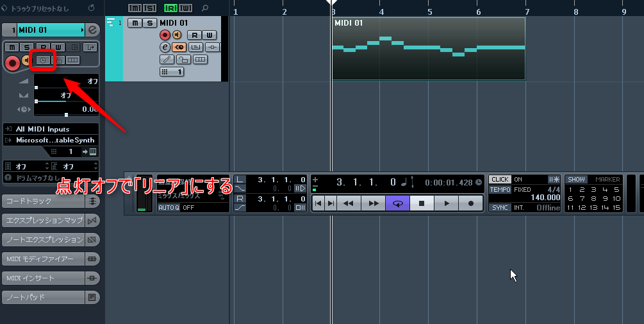Viewport: 644px width, 324px height.
Task: Adjust the MIDI volume slider handle
Action: pos(36,88)
